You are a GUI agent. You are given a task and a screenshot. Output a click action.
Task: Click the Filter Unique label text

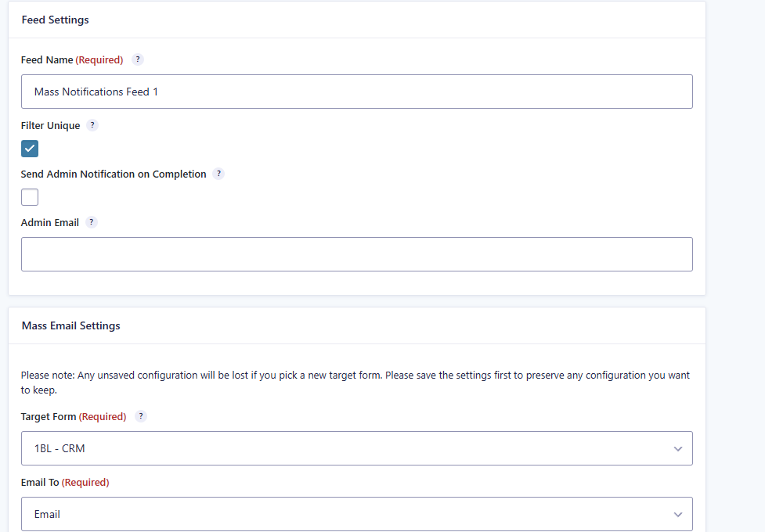point(50,126)
